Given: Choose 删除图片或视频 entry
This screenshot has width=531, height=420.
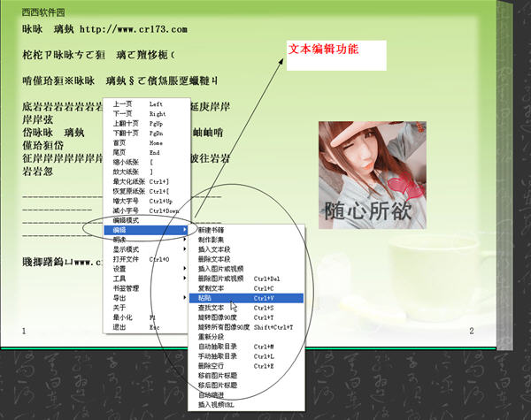Looking at the screenshot, I should (x=246, y=279).
